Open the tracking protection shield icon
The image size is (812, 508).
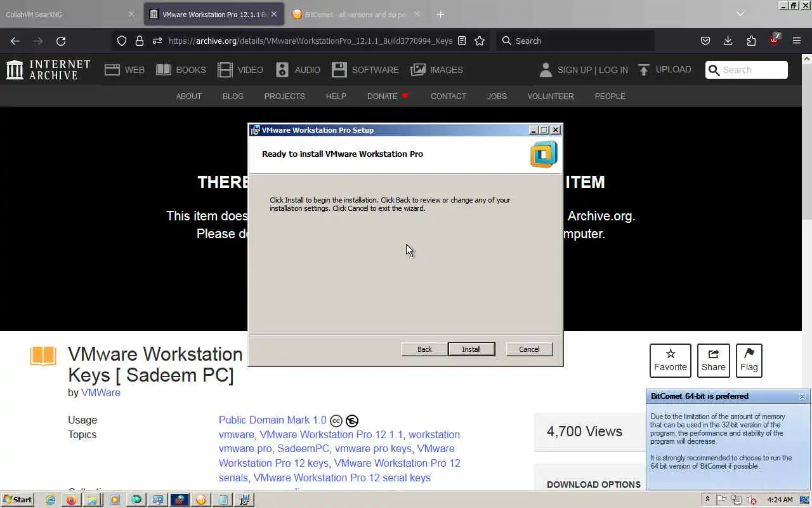122,41
